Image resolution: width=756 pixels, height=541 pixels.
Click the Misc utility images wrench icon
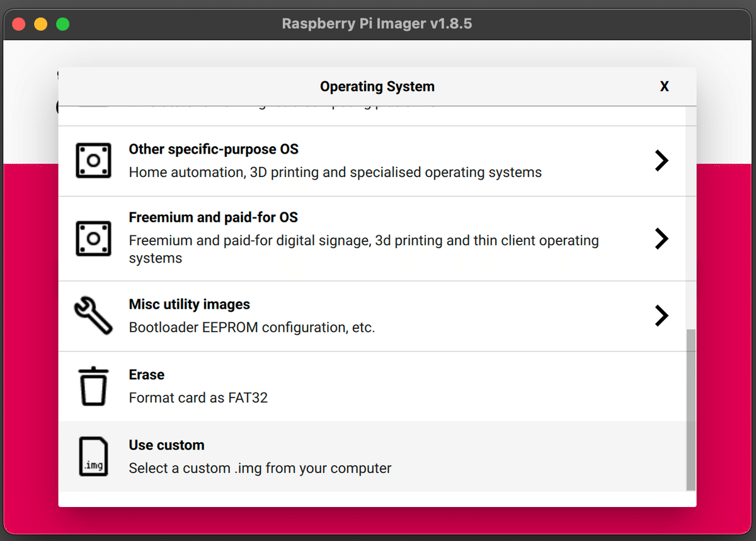click(93, 316)
